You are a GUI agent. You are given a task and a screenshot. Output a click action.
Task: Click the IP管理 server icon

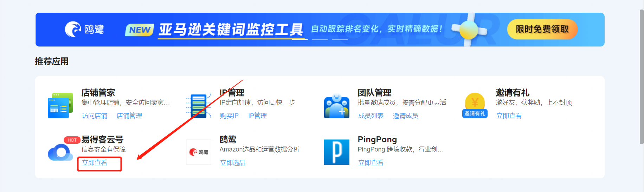click(198, 105)
